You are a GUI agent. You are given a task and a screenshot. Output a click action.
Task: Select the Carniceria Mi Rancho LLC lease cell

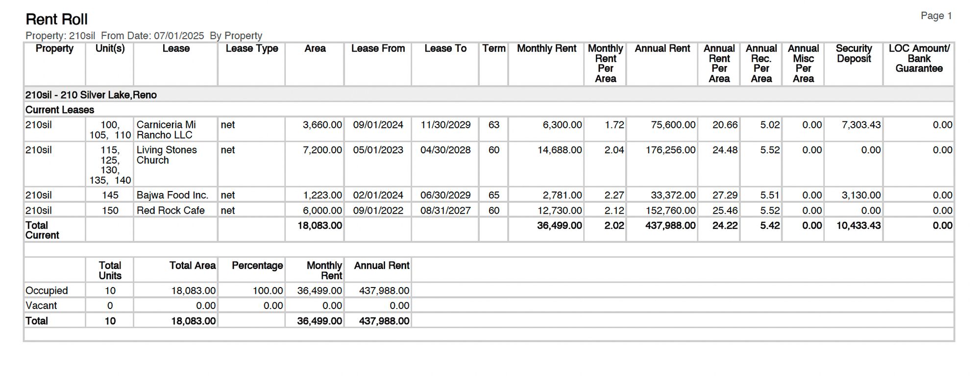166,130
